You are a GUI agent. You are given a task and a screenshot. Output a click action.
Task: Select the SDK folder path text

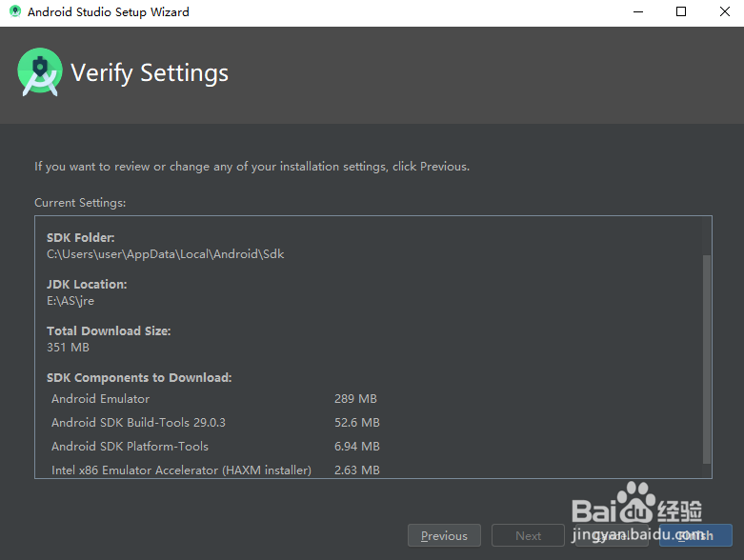(x=165, y=254)
